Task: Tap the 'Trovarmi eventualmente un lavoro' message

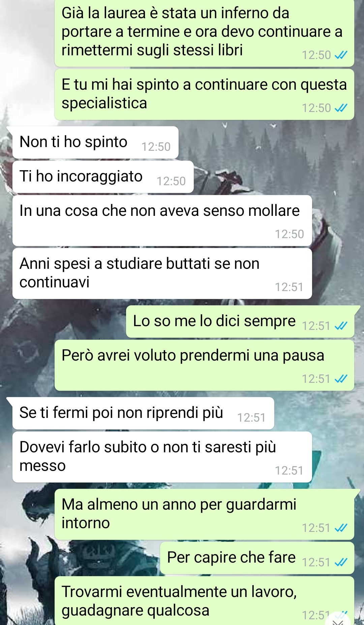Action: (204, 601)
